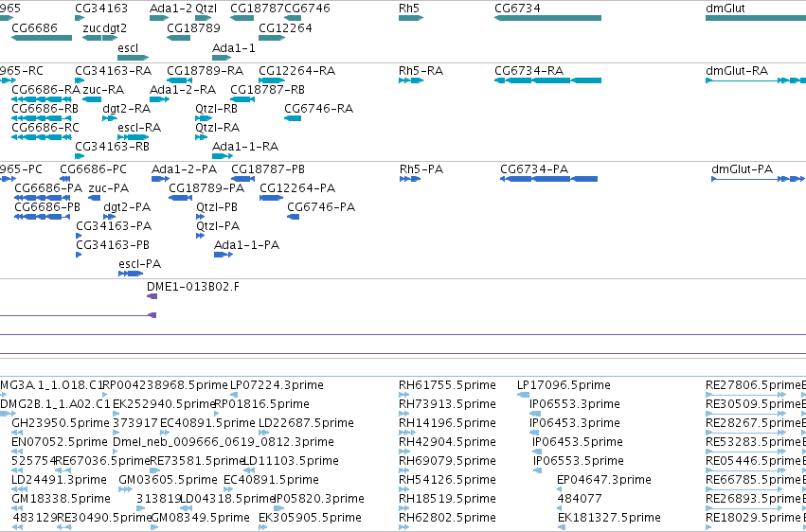Click the 'DME1-013B02.F' feature label

193,287
